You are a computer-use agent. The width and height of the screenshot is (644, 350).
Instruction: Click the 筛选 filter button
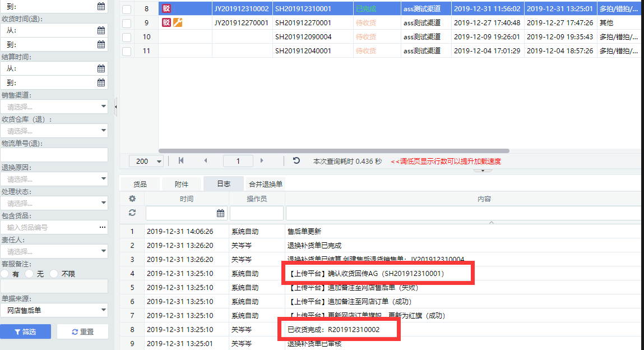[27, 331]
